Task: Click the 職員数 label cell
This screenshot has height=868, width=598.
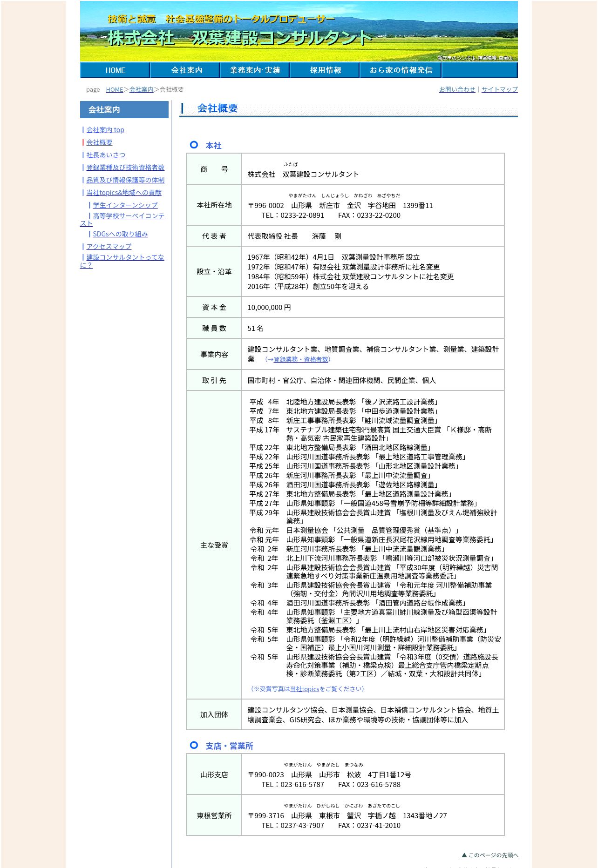Action: (x=214, y=329)
